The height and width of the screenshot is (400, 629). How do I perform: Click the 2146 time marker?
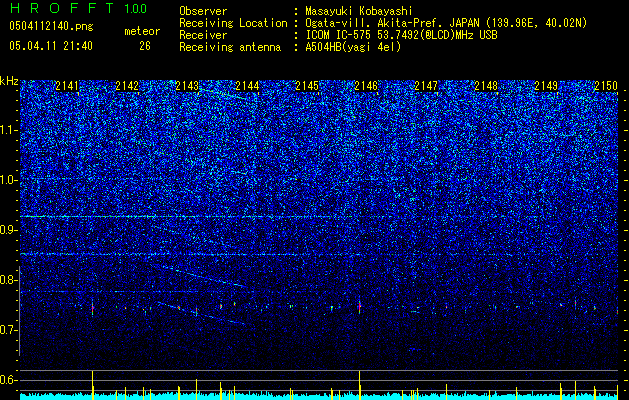(x=366, y=85)
